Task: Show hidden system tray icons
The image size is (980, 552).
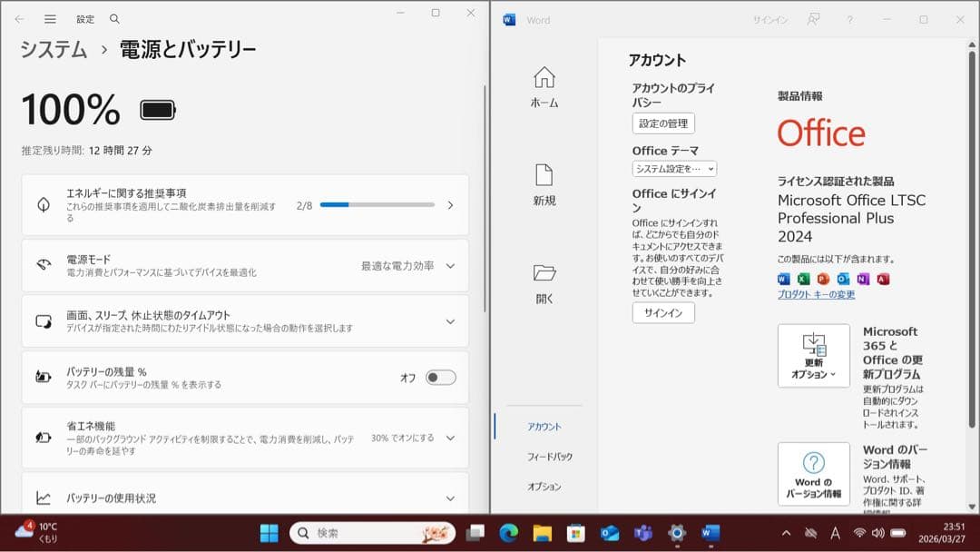Action: [x=786, y=533]
